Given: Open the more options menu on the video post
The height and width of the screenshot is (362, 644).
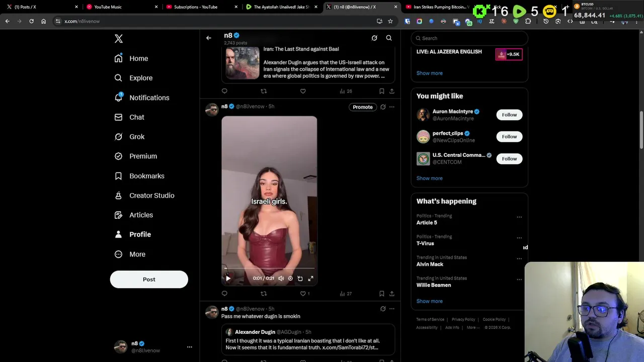Looking at the screenshot, I should click(392, 107).
